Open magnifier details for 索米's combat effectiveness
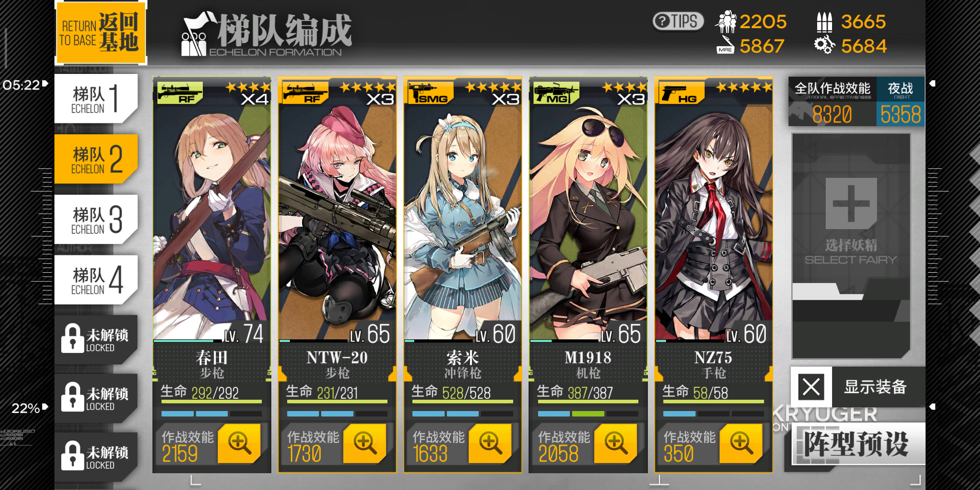980x490 pixels. coord(490,443)
